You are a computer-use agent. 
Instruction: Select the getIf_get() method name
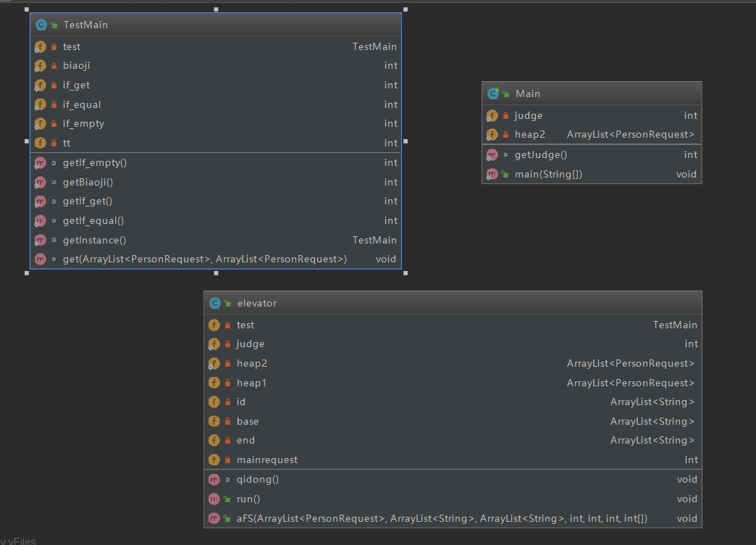[x=88, y=201]
